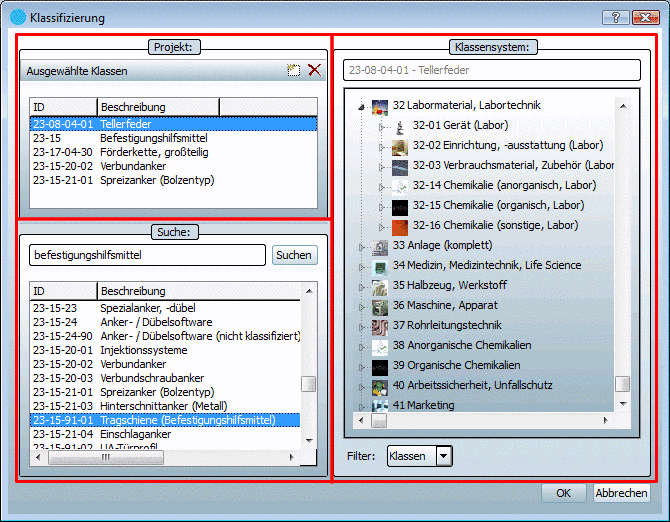Select search result 23-15-21-03 Hinterschnittanker (Metall)
Image resolution: width=670 pixels, height=522 pixels.
click(165, 406)
